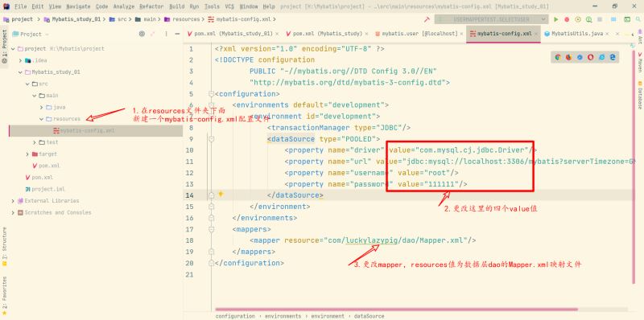Open the file in Opera browser icon
Viewport: 644px width, 320px height.
click(x=591, y=57)
